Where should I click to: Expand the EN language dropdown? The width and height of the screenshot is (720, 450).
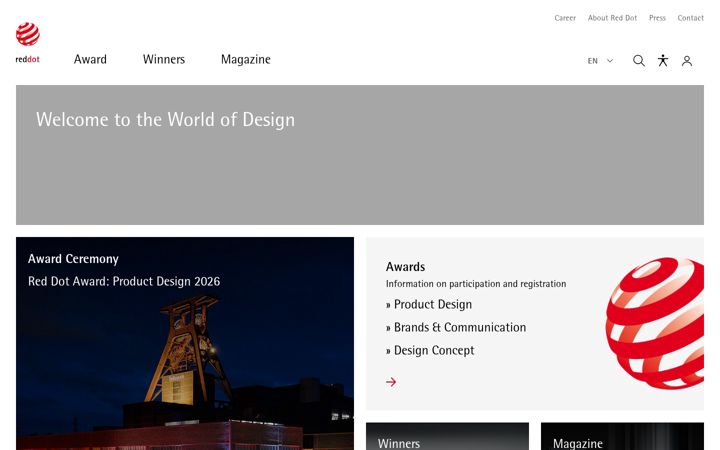[600, 61]
